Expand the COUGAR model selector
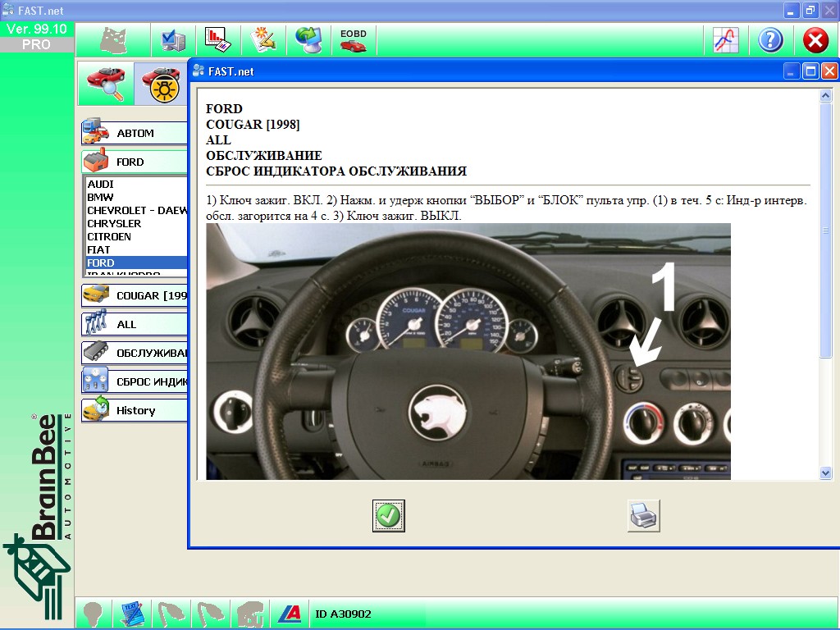This screenshot has width=840, height=630. pos(135,295)
